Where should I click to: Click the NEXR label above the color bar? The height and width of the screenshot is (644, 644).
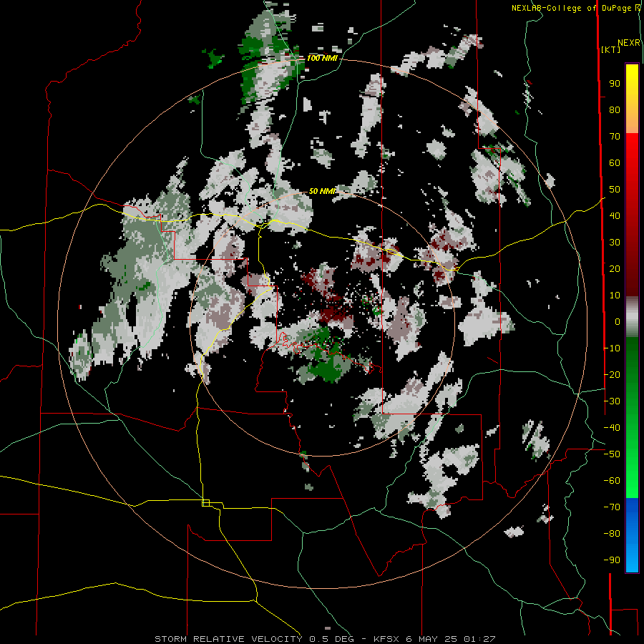coord(629,43)
